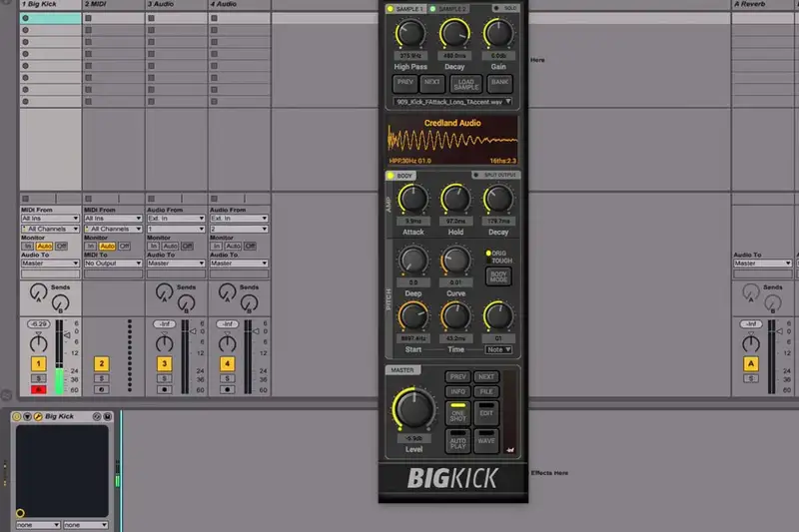Open MIDI From All Ins dropdown on track 1

point(50,219)
